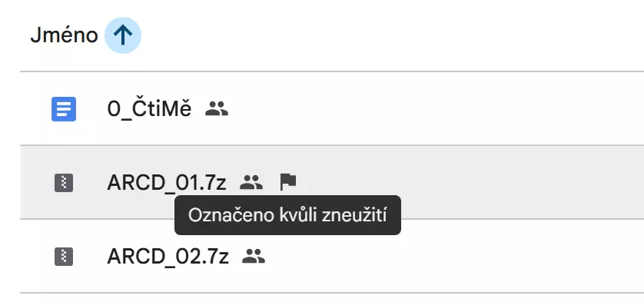Click the "Označeno kvůli zneužití" tooltip

tap(287, 215)
